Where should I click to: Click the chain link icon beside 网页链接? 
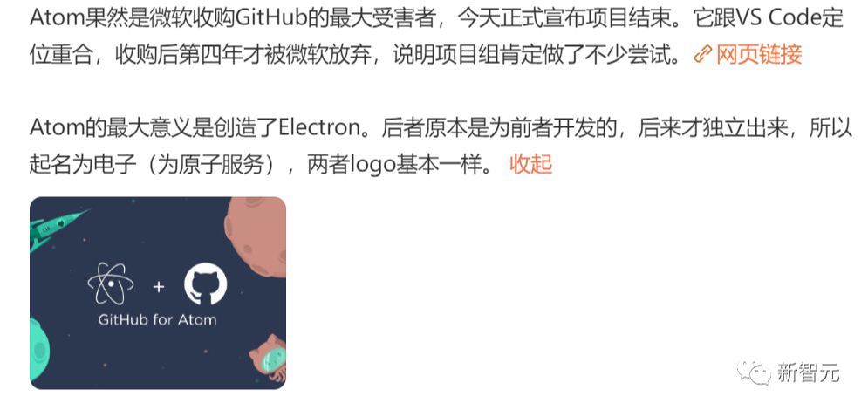point(702,54)
